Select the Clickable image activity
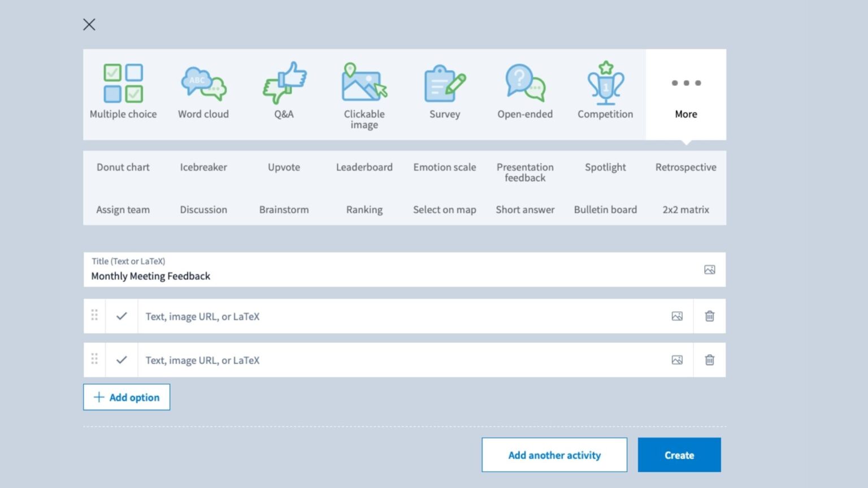Screen dimensions: 868x488 coord(364,83)
